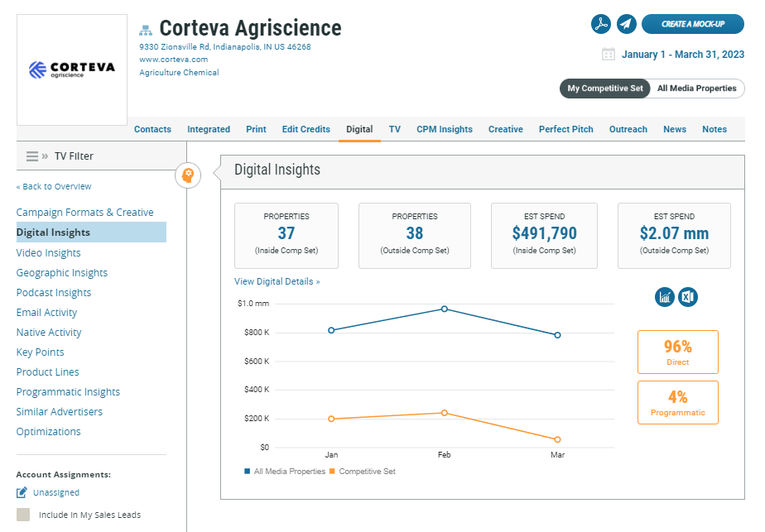The image size is (765, 532).
Task: Click the blue Jan data point
Action: (x=331, y=330)
